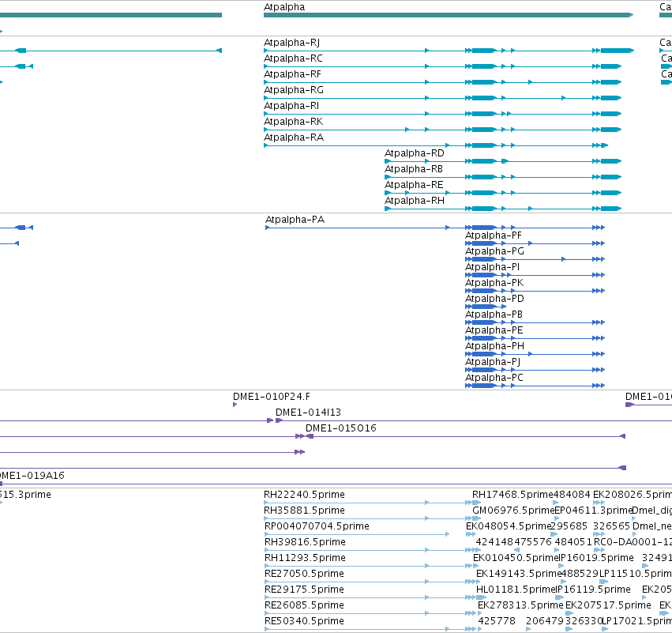Select EST label RE26085.5prime
The height and width of the screenshot is (633, 672).
304,605
